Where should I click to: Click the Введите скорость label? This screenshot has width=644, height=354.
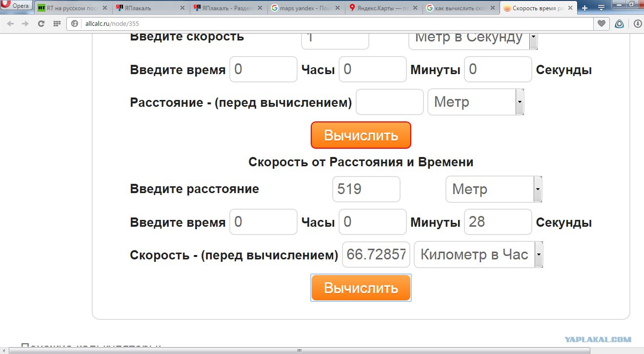187,37
